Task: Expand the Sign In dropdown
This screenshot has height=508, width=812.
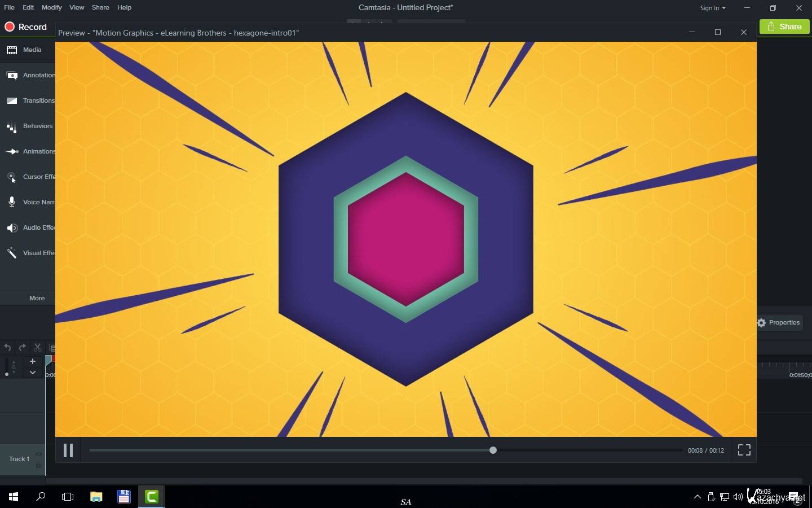Action: pyautogui.click(x=713, y=8)
